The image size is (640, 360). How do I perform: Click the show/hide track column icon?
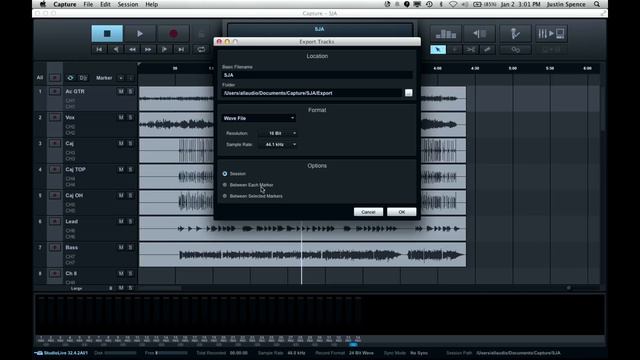pos(480,33)
